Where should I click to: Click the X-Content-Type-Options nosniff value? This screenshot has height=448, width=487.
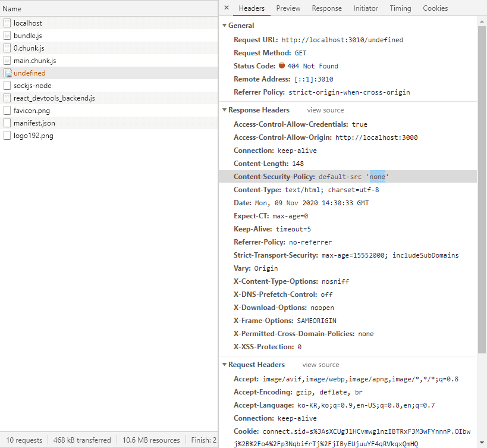coord(335,281)
